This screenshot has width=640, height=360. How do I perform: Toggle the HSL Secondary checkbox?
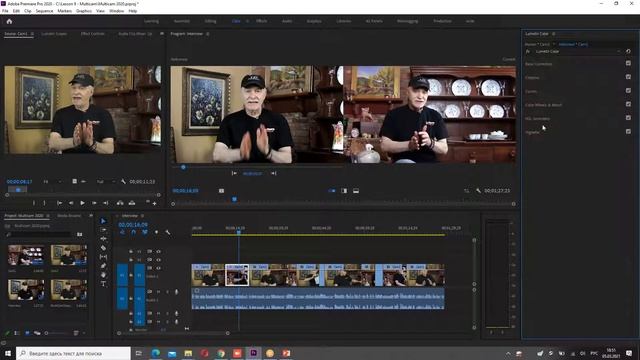[x=628, y=118]
